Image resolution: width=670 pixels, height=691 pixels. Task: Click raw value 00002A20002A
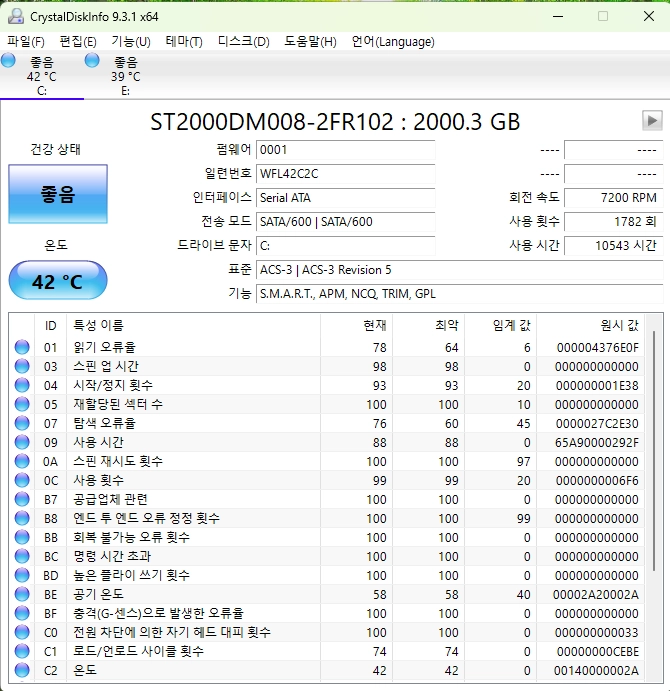(596, 594)
